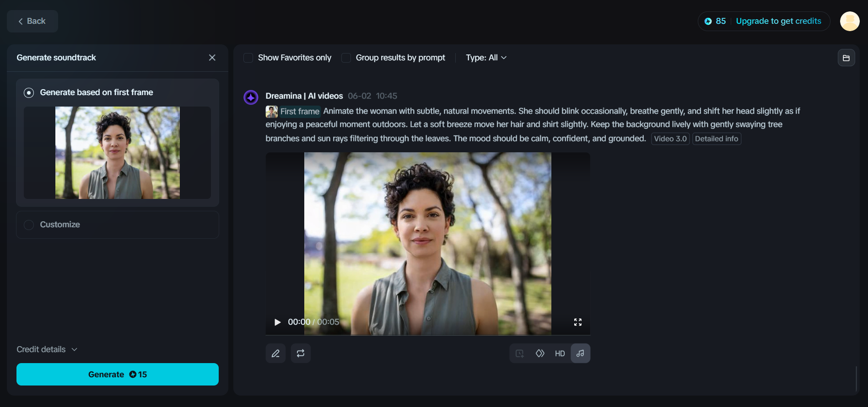Select the Customize radio option
868x407 pixels.
click(29, 225)
